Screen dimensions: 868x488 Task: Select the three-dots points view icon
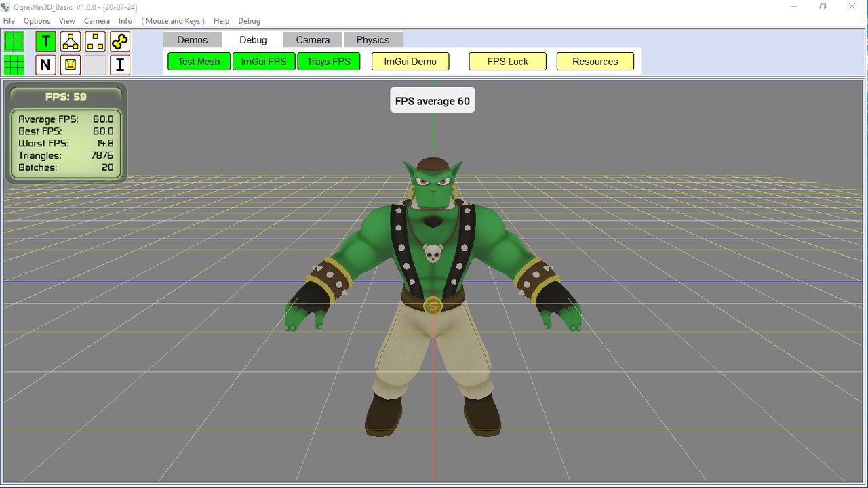pos(96,41)
